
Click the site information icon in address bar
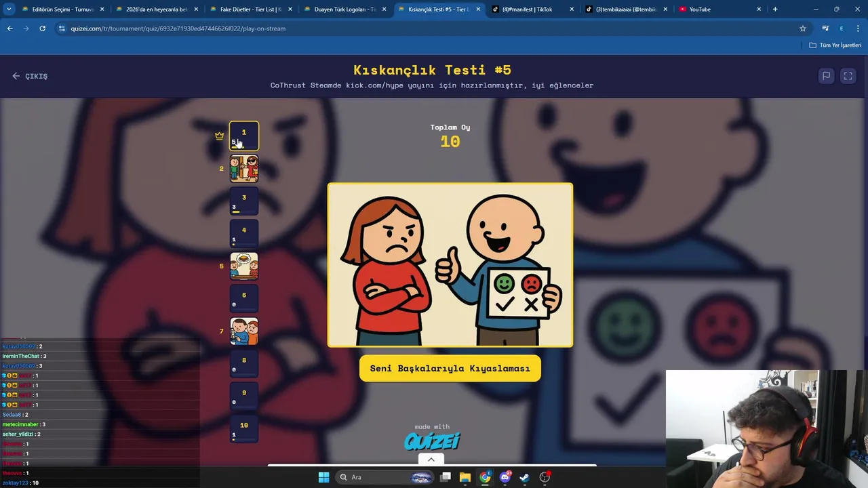point(62,28)
